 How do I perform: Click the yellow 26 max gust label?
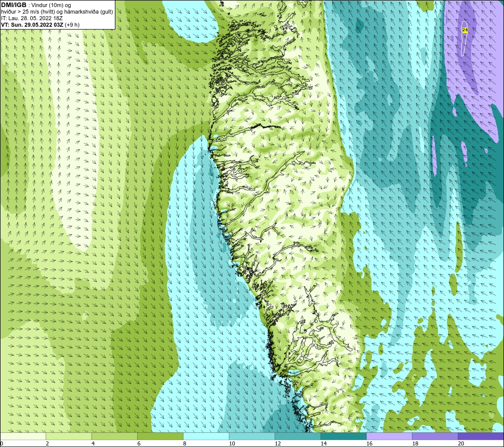(465, 30)
